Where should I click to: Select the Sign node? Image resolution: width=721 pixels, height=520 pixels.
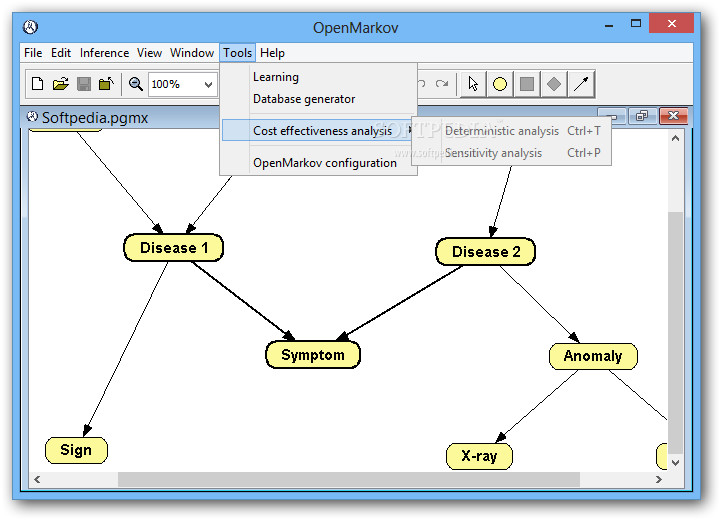point(76,450)
